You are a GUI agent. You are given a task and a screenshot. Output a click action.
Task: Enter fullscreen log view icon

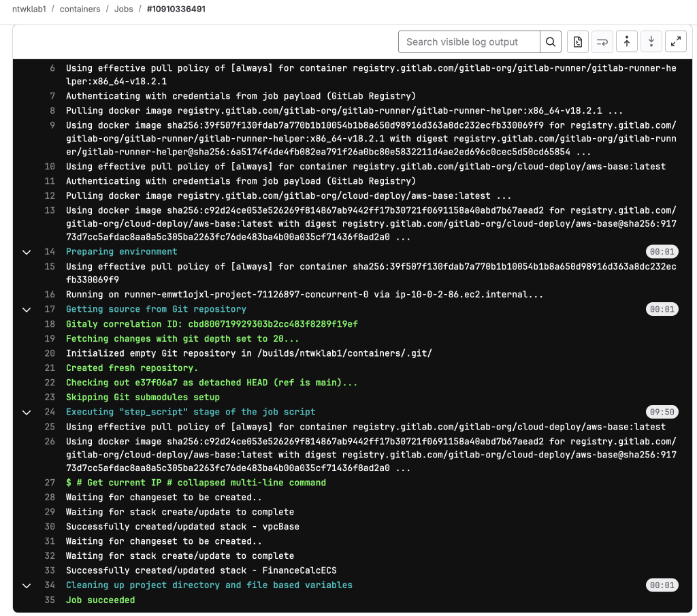[676, 42]
